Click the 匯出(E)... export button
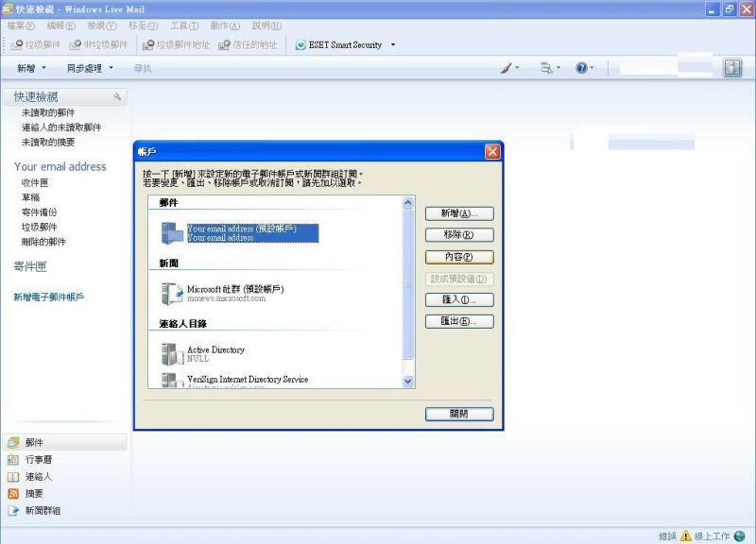The image size is (756, 544). [459, 321]
